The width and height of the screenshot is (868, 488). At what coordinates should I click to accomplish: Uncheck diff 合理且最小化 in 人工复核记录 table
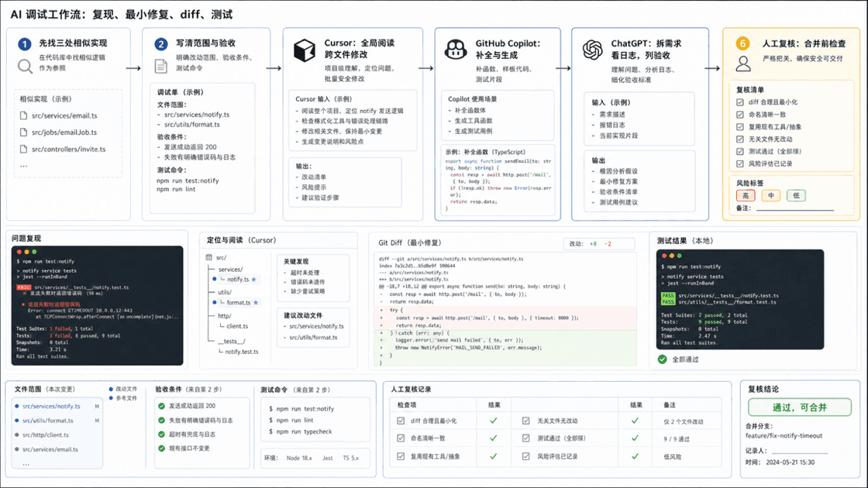coord(401,421)
